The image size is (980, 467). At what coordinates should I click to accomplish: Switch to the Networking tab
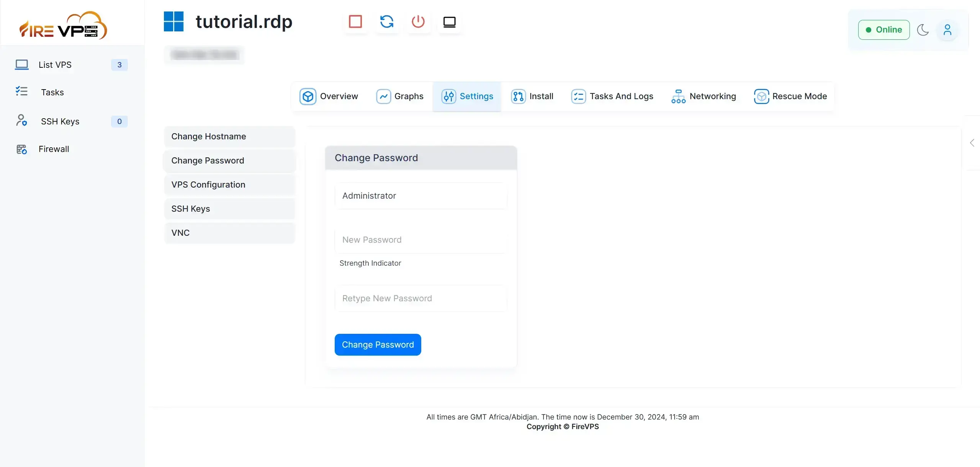pyautogui.click(x=704, y=96)
